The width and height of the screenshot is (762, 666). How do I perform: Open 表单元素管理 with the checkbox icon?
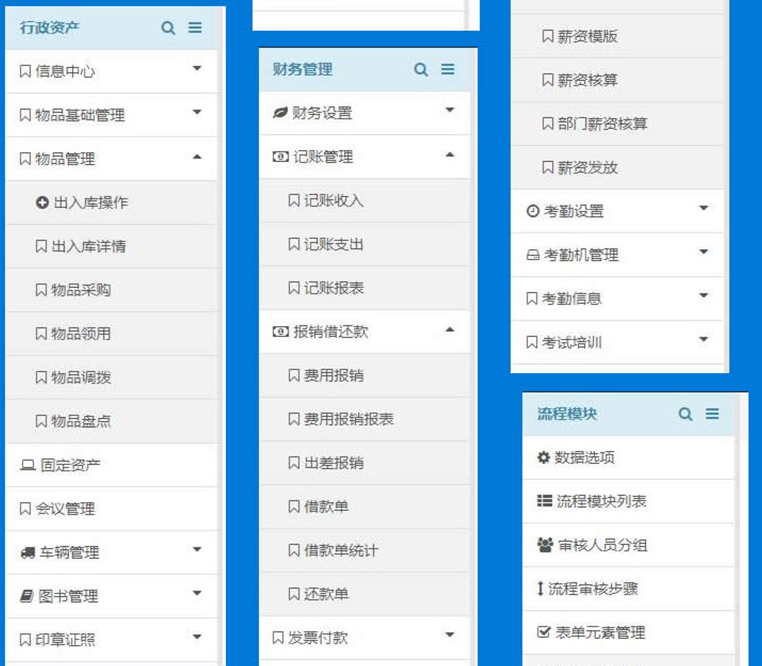point(600,633)
